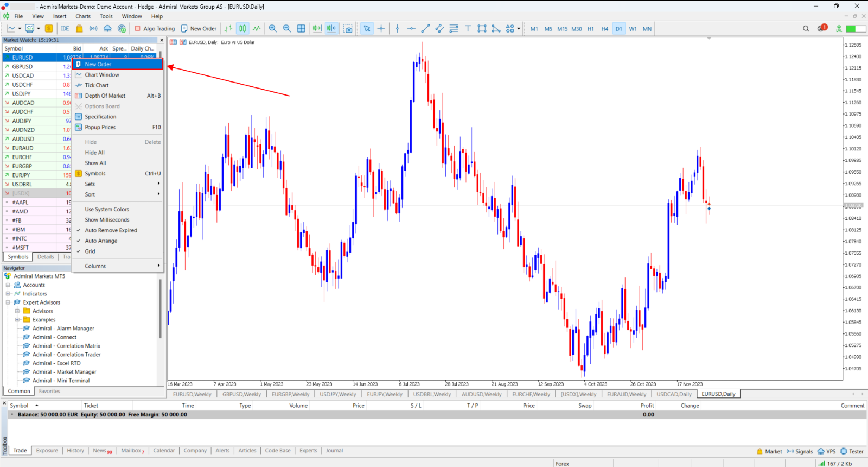Select the cursor arrow tool

(367, 29)
